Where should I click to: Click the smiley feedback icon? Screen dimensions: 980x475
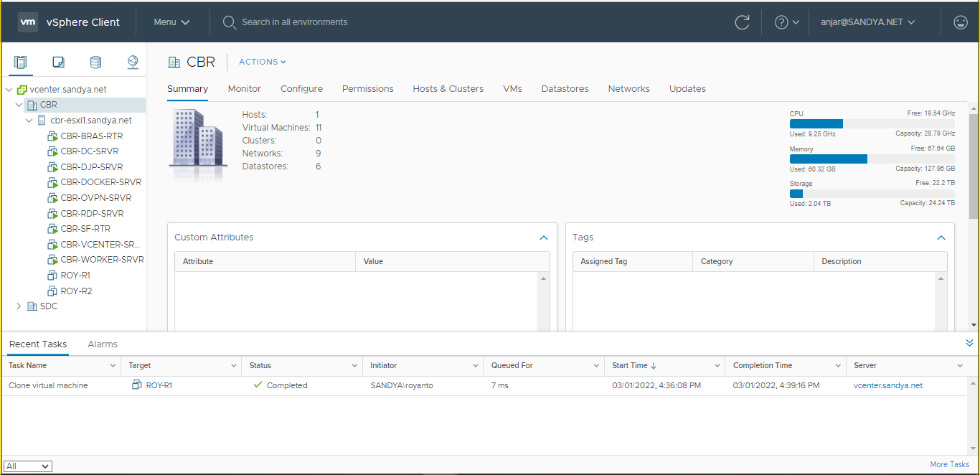tap(960, 22)
